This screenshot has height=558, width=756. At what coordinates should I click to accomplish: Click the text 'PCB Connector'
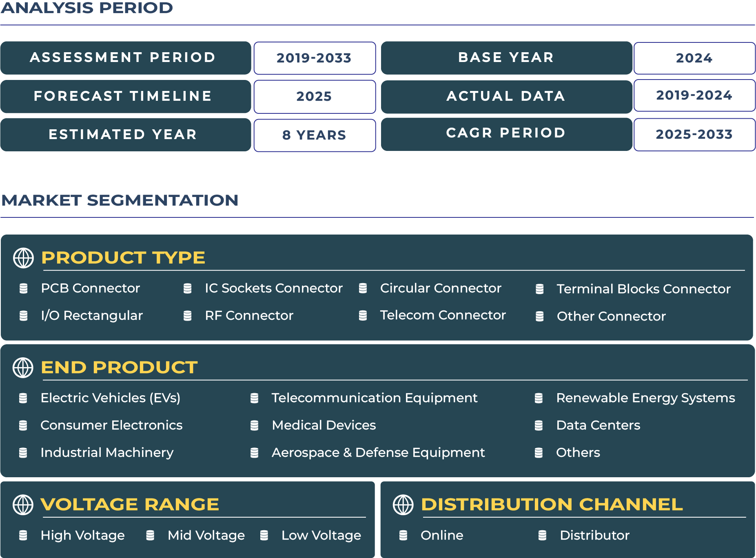coord(91,288)
